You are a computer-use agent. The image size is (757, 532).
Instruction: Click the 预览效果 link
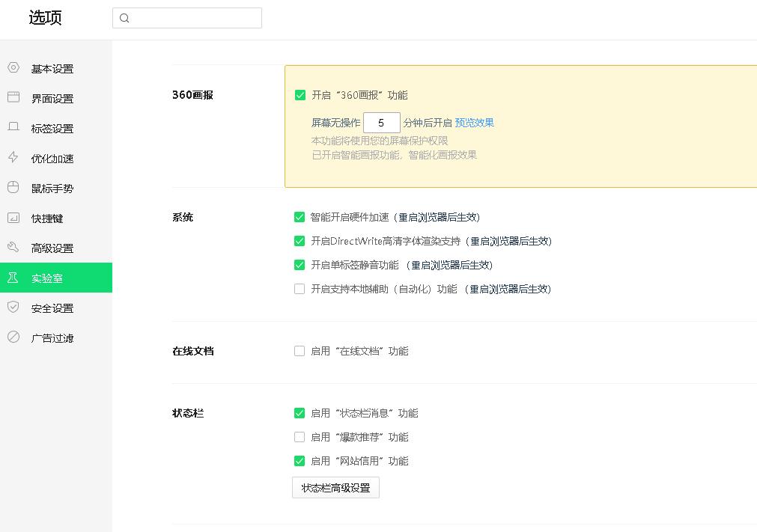[x=475, y=122]
